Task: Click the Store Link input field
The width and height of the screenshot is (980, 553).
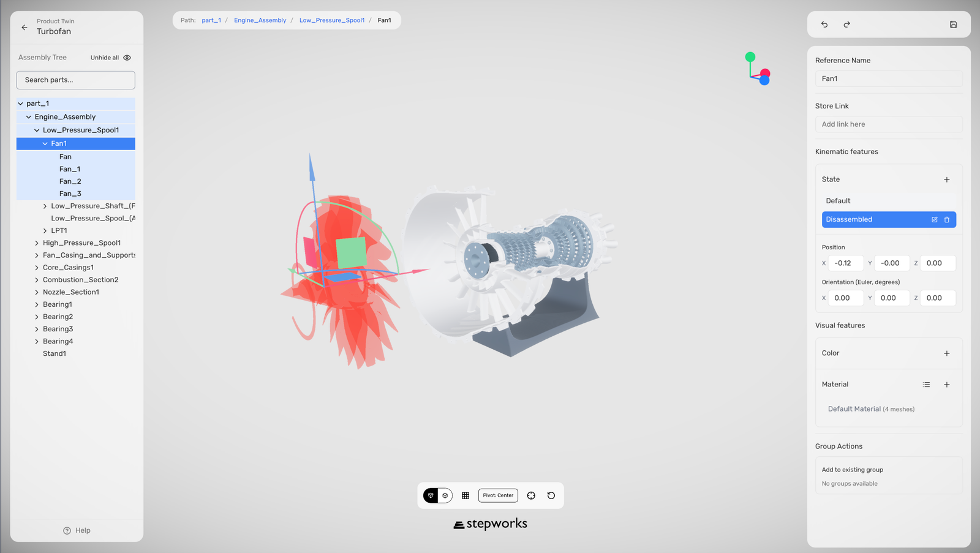Action: pyautogui.click(x=889, y=124)
